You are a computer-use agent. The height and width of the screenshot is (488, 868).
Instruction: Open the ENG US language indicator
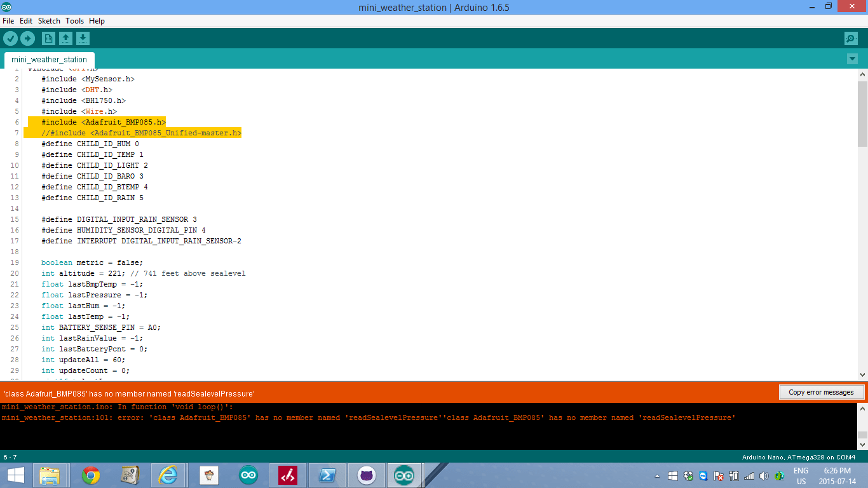(x=801, y=476)
